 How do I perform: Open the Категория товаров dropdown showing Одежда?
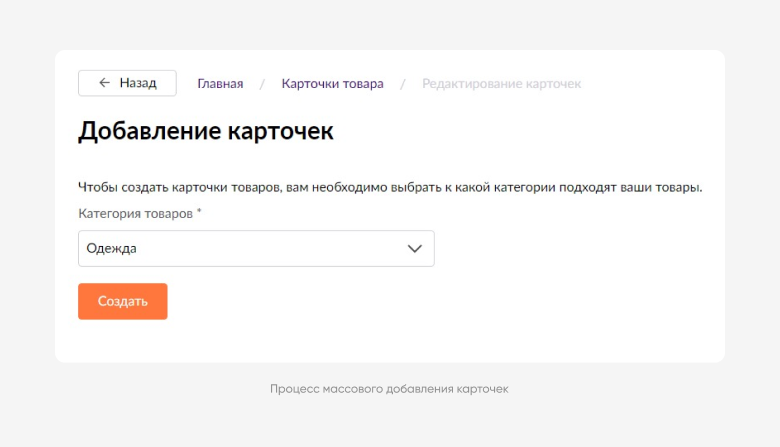(x=256, y=249)
